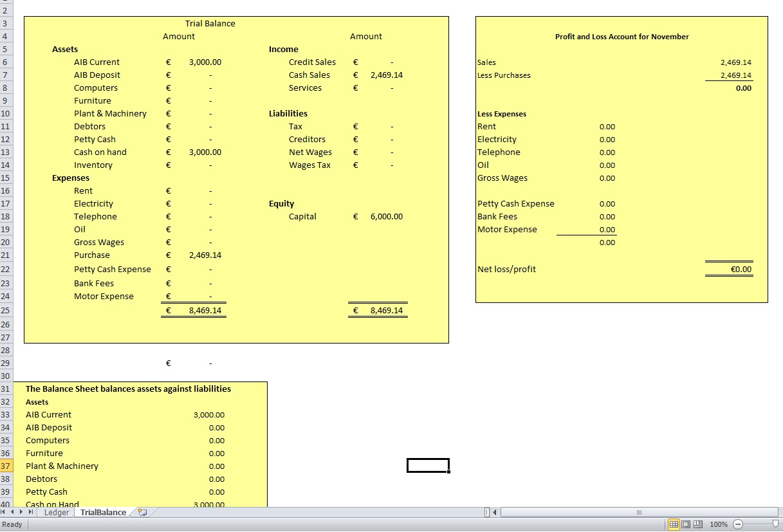Jump to the last sheet tab arrow

30,512
